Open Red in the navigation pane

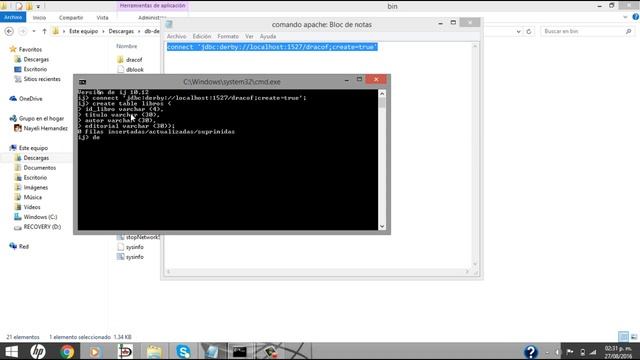24,246
